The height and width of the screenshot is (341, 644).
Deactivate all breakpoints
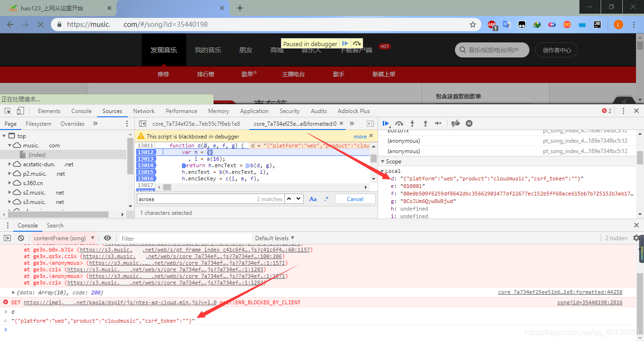pos(455,123)
